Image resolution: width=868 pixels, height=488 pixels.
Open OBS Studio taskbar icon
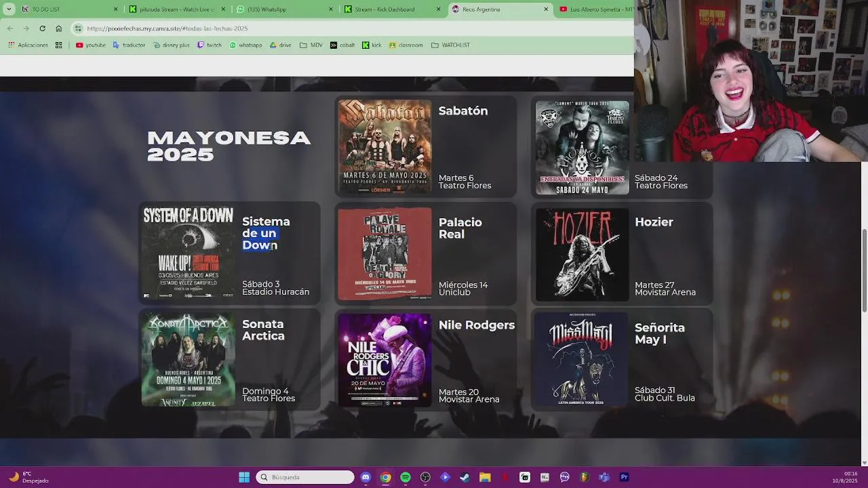tap(425, 477)
